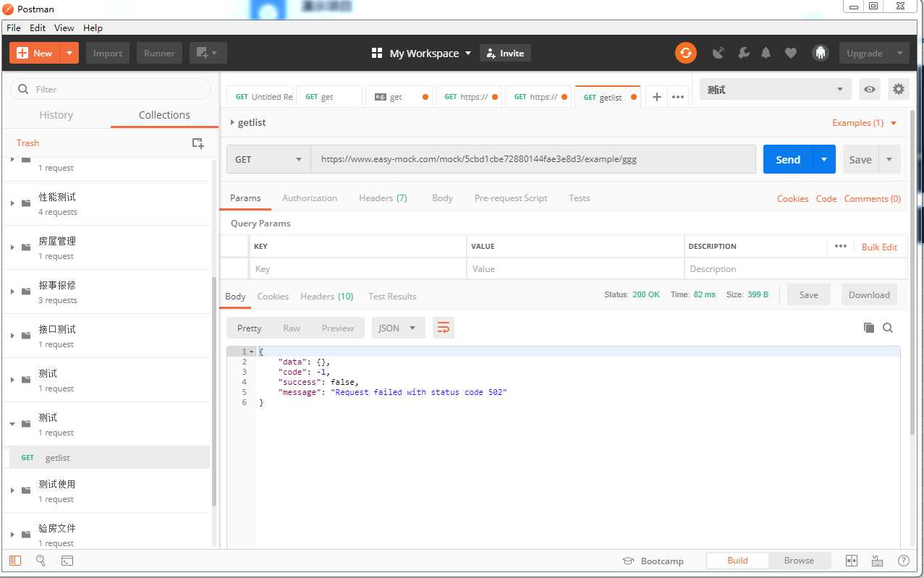This screenshot has height=578, width=924.
Task: Open the capture requests satellite icon
Action: pyautogui.click(x=719, y=53)
